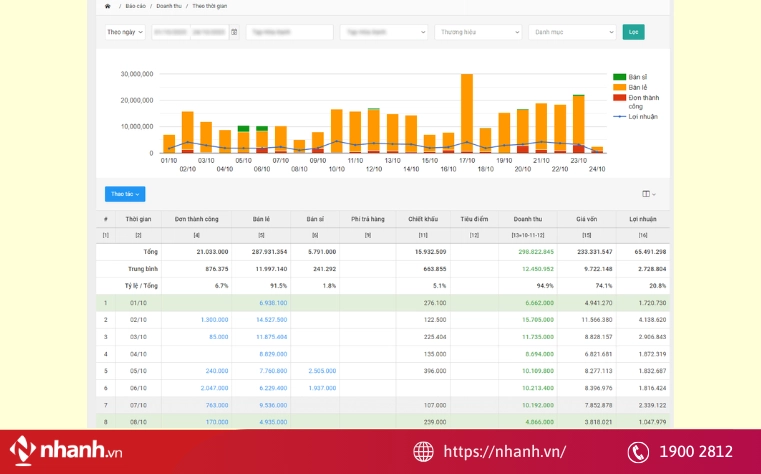Screen dimensions: 761x474
Task: Toggle 'Đơn thành công' legend red swatch
Action: click(619, 98)
